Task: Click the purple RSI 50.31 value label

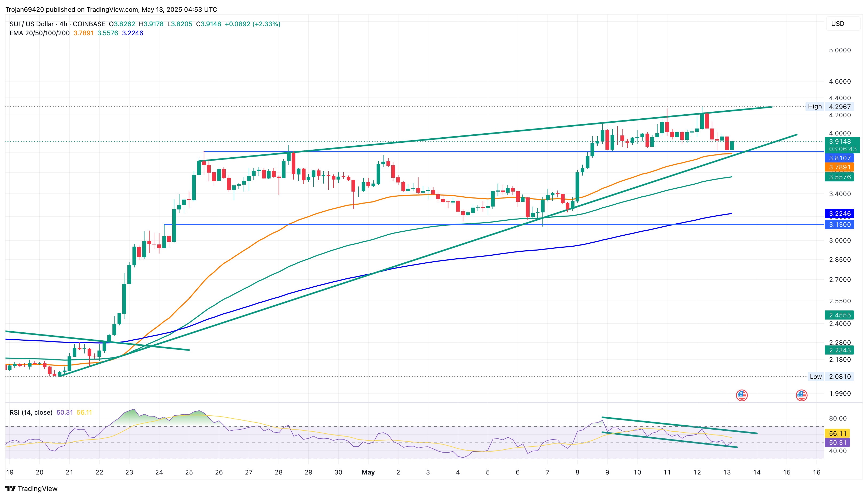Action: point(837,443)
